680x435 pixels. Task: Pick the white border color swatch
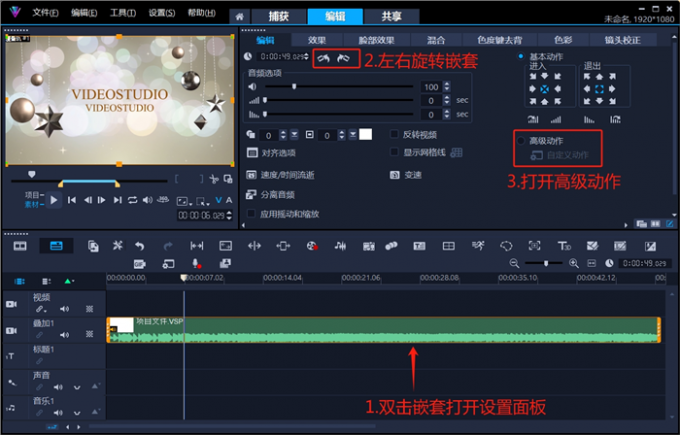click(x=366, y=134)
